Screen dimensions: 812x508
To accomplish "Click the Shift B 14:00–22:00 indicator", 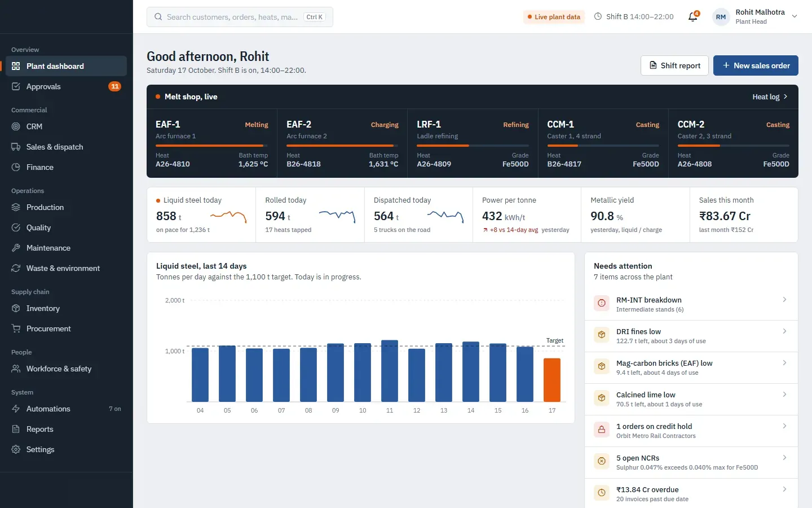I will click(634, 17).
